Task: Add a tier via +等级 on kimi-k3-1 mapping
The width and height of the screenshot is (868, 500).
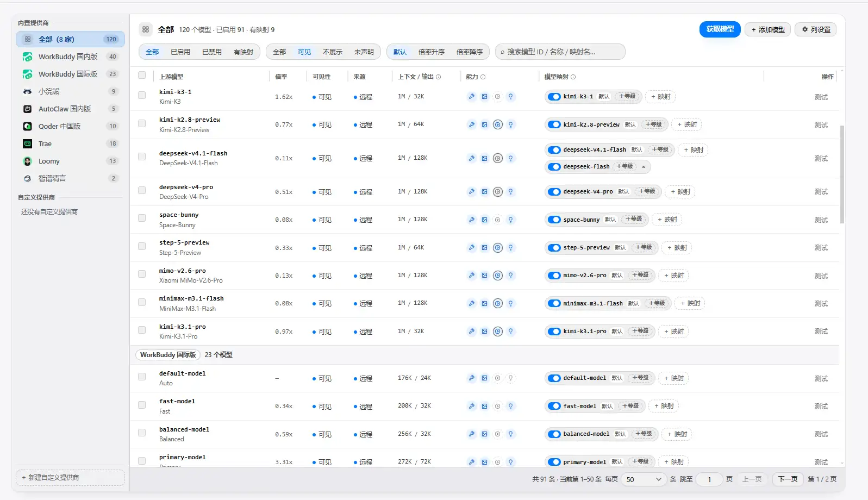Action: pos(627,96)
